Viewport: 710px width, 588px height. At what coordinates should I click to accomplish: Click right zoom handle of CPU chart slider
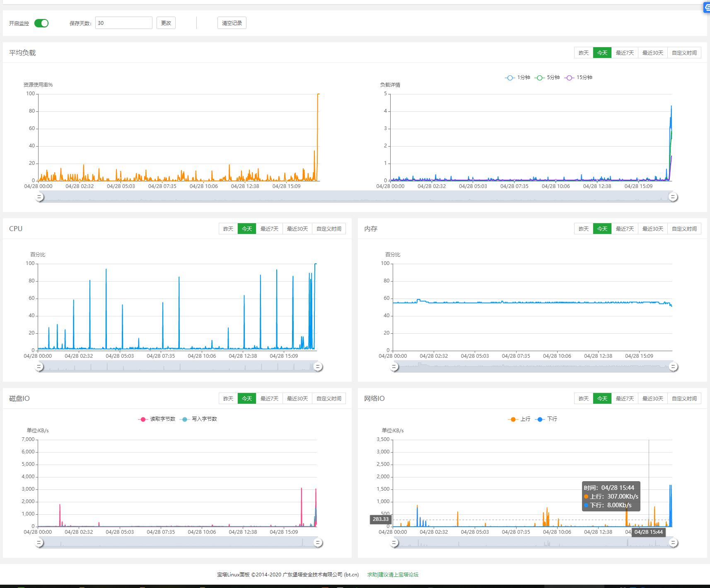coord(318,366)
